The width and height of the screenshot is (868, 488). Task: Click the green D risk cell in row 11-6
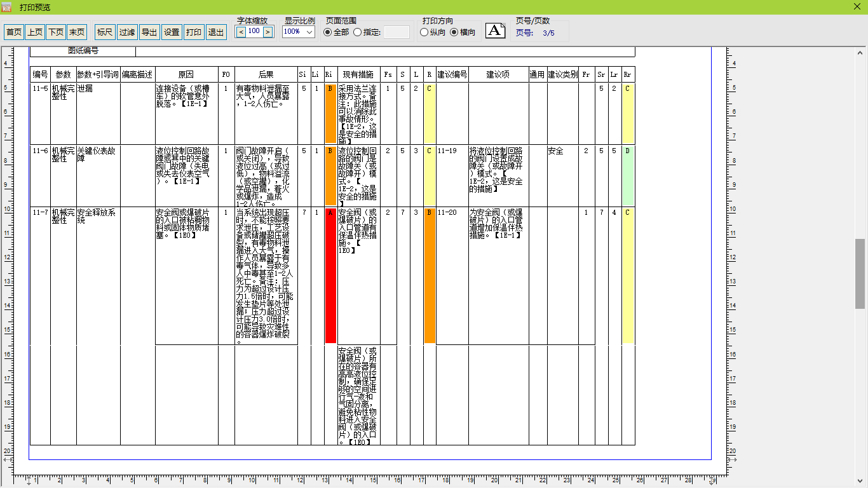(x=628, y=175)
